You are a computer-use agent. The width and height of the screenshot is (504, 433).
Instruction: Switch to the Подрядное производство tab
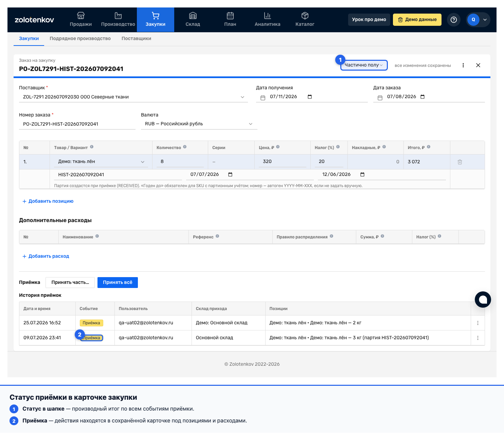[80, 39]
